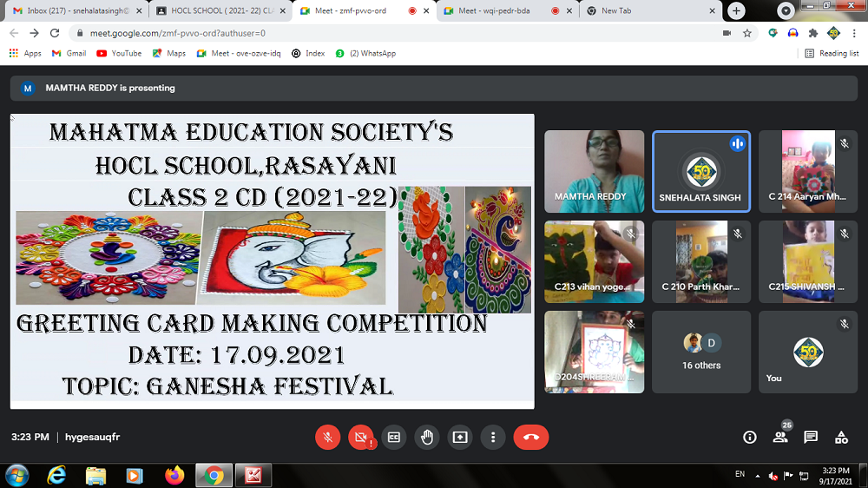The width and height of the screenshot is (868, 488).
Task: Raise hand in the meeting
Action: [426, 438]
